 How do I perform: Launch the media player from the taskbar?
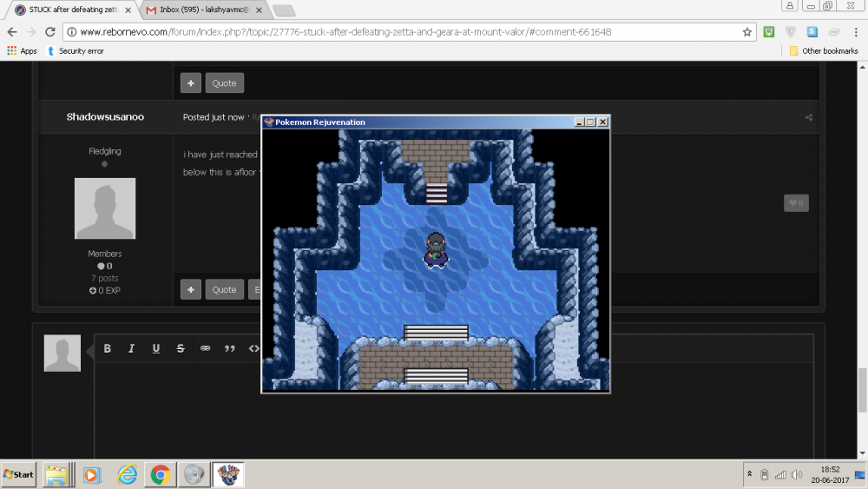pos(92,475)
